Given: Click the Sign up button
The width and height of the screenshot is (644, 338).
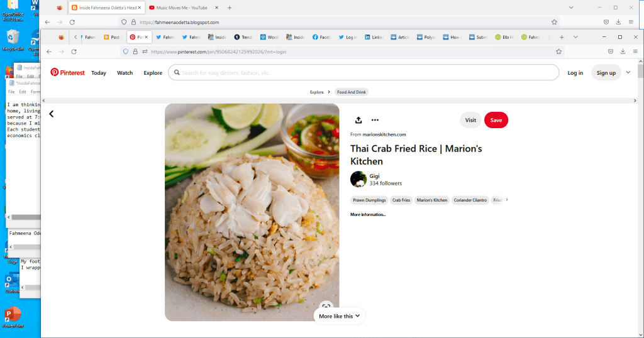Looking at the screenshot, I should point(606,73).
